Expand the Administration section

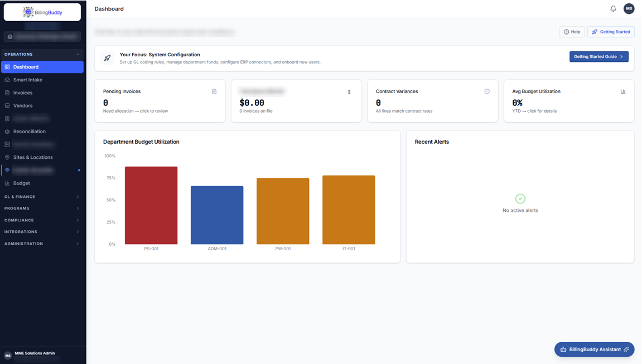(x=42, y=244)
